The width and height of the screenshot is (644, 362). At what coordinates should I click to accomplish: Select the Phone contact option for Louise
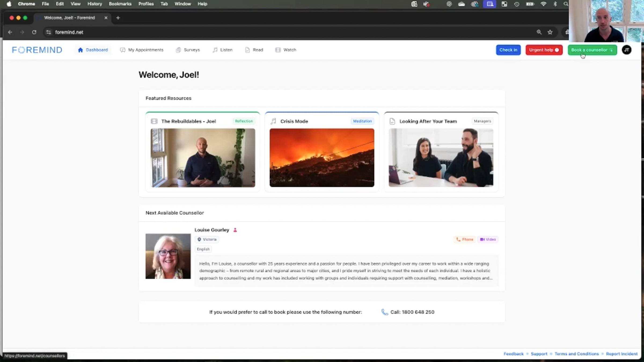tap(464, 239)
